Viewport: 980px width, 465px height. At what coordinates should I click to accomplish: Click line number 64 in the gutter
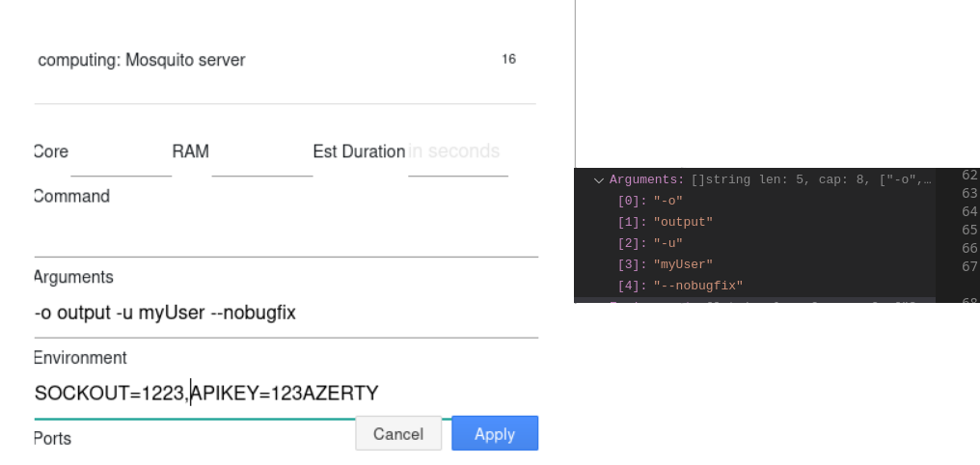point(969,212)
